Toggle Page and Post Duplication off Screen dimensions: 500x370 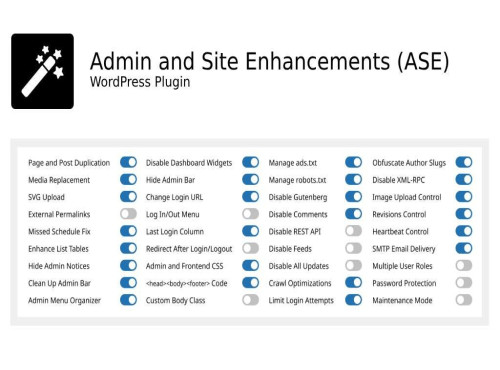[128, 162]
